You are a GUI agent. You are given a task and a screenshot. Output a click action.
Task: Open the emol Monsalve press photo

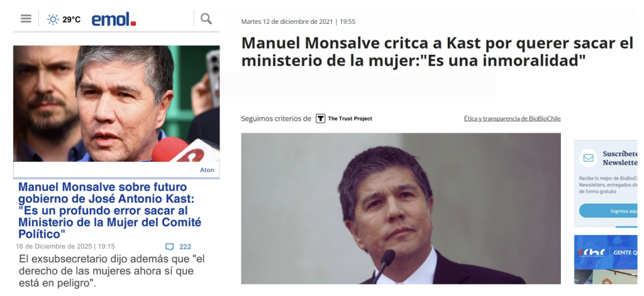116,103
